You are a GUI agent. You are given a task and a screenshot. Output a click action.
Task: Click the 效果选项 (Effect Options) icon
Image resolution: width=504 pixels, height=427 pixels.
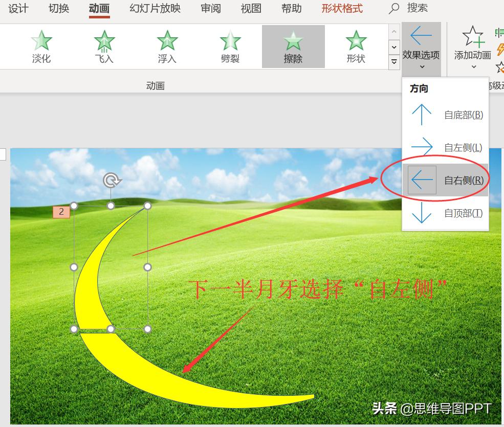tap(421, 35)
